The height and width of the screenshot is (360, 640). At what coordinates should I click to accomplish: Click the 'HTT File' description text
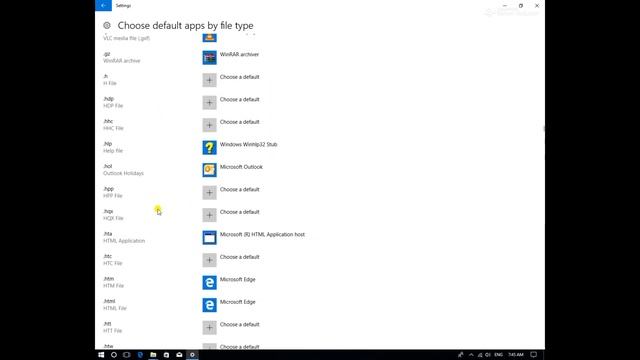(x=113, y=330)
